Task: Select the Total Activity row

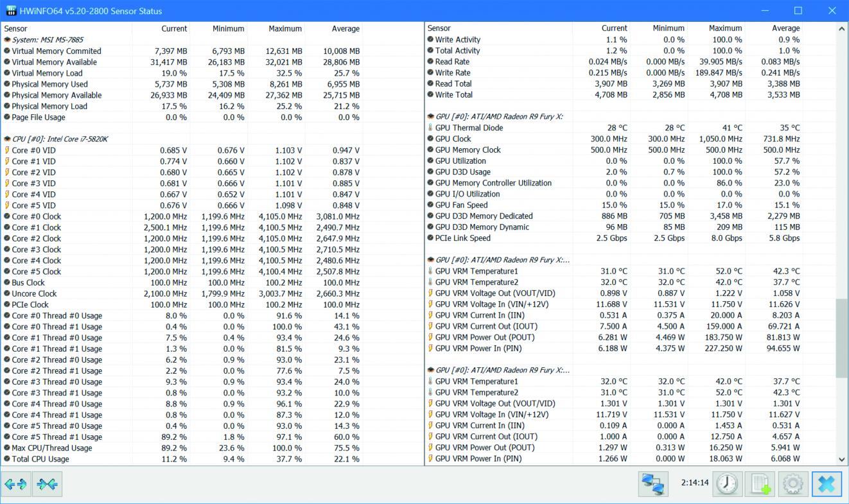Action: point(614,51)
